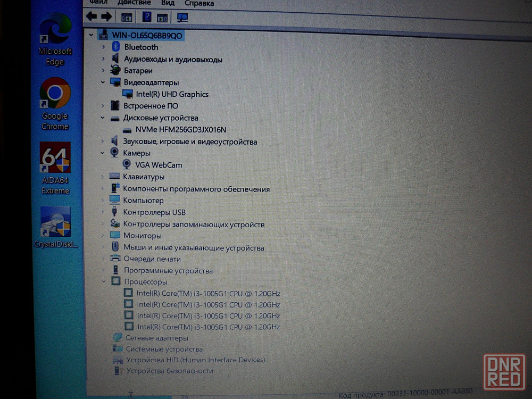Click the scan for hardware changes icon
This screenshot has height=399, width=532.
click(x=182, y=17)
